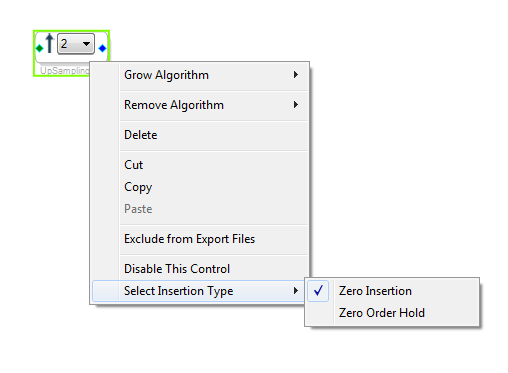Viewport: 508px width, 373px height.
Task: Choose Delete from the context menu
Action: click(x=200, y=135)
